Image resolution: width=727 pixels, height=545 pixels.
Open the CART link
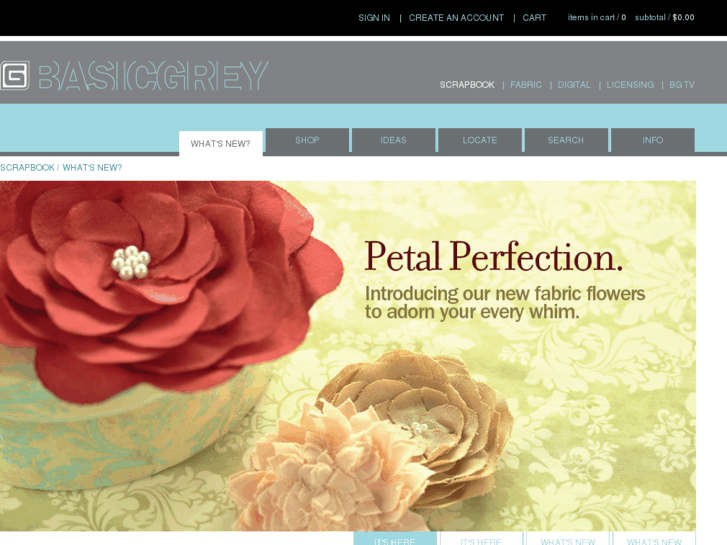click(x=534, y=18)
